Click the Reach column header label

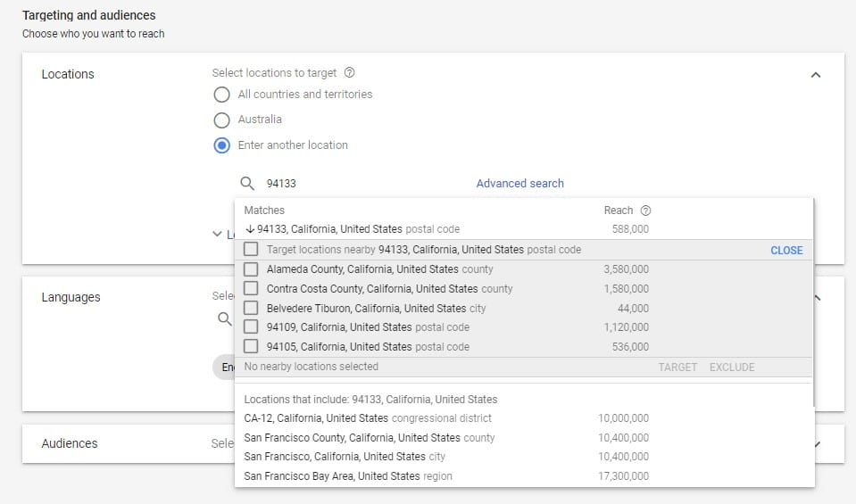pos(618,211)
